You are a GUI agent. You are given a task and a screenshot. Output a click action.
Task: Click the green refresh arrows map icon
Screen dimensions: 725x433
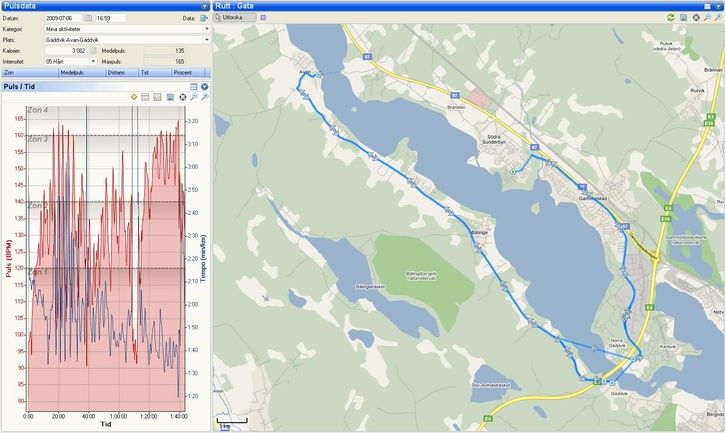click(x=670, y=18)
